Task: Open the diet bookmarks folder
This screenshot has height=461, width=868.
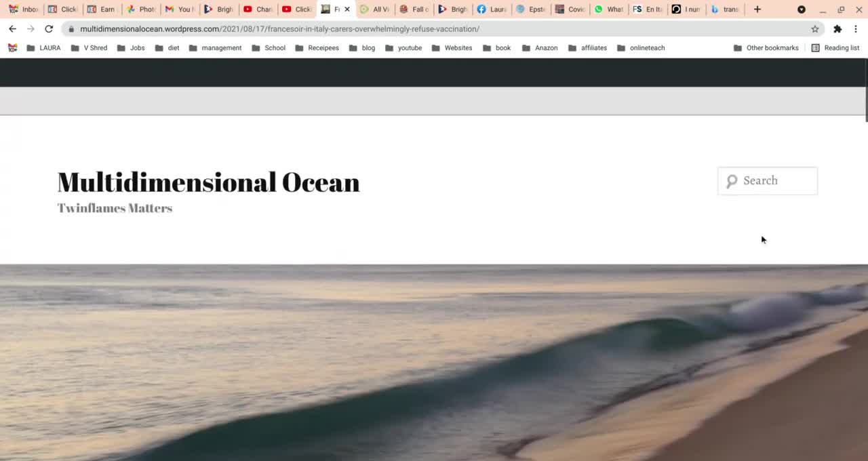Action: tap(167, 48)
